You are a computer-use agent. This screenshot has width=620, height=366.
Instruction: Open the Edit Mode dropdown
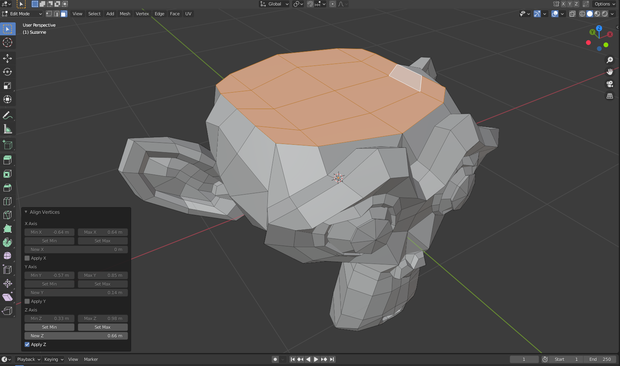point(22,14)
